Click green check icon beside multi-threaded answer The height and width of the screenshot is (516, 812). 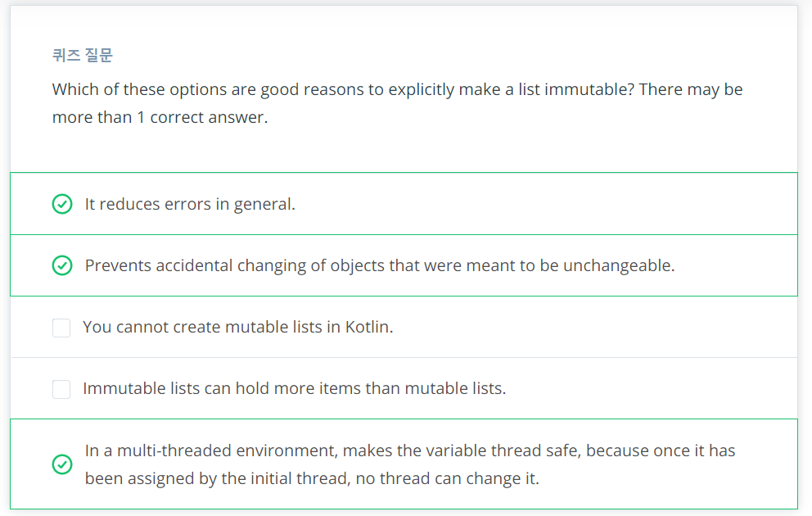point(62,464)
